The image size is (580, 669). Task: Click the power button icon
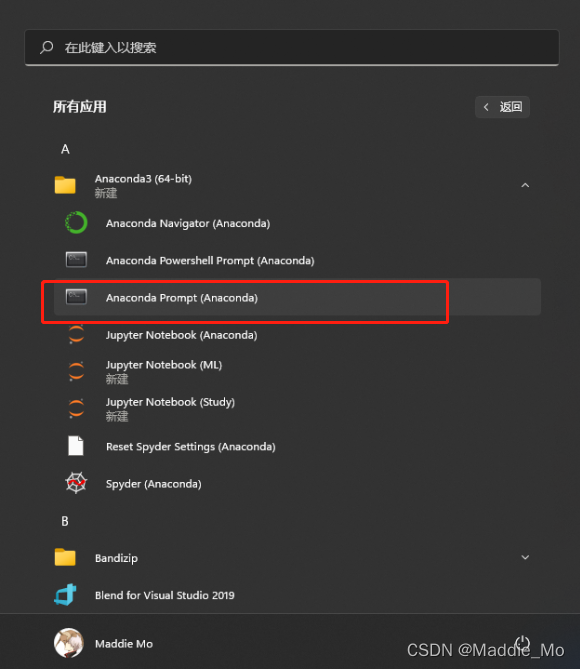[x=522, y=643]
